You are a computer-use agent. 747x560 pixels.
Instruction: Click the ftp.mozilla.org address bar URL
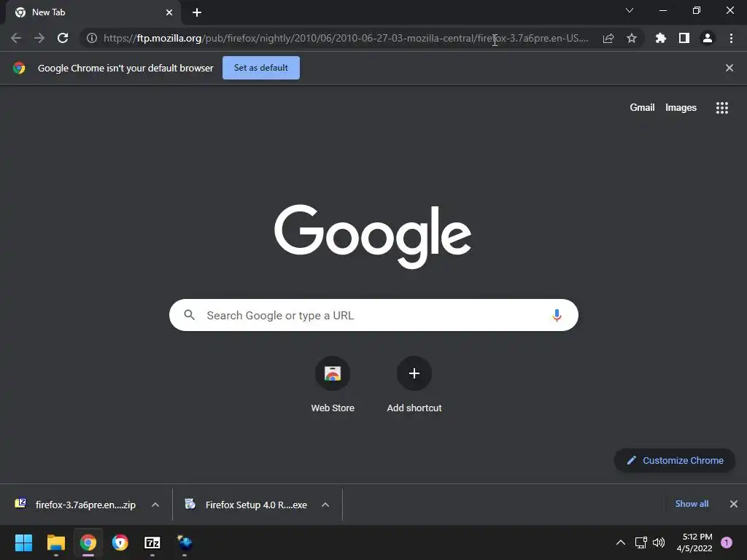[x=346, y=38]
